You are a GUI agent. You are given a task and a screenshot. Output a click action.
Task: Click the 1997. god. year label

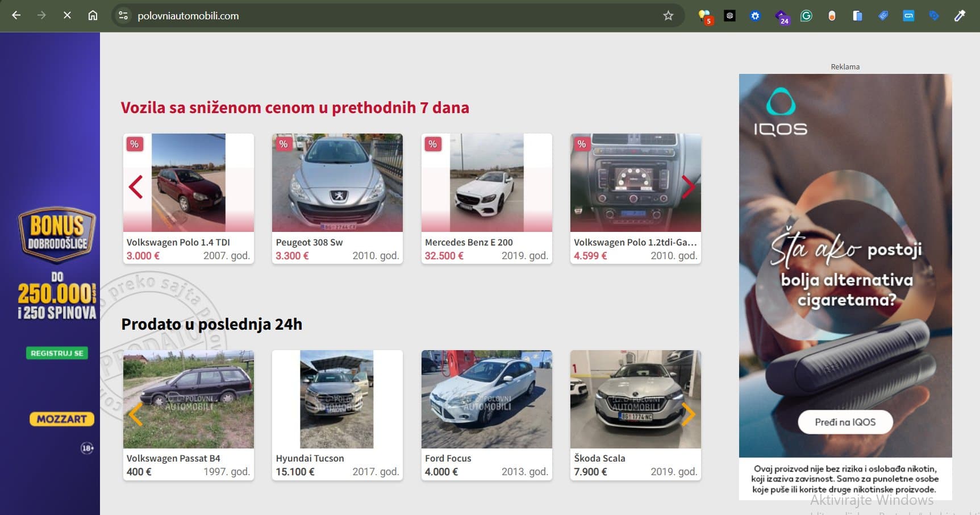[x=227, y=472]
